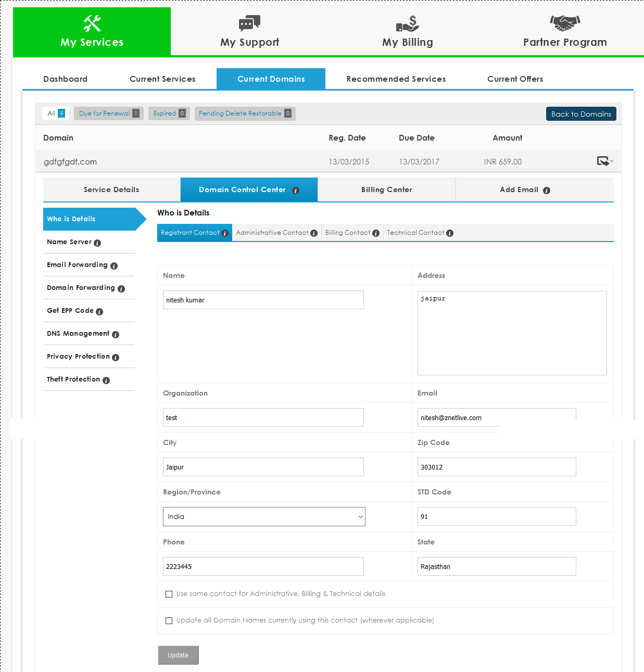Switch to the Recommended Services tab

click(396, 79)
